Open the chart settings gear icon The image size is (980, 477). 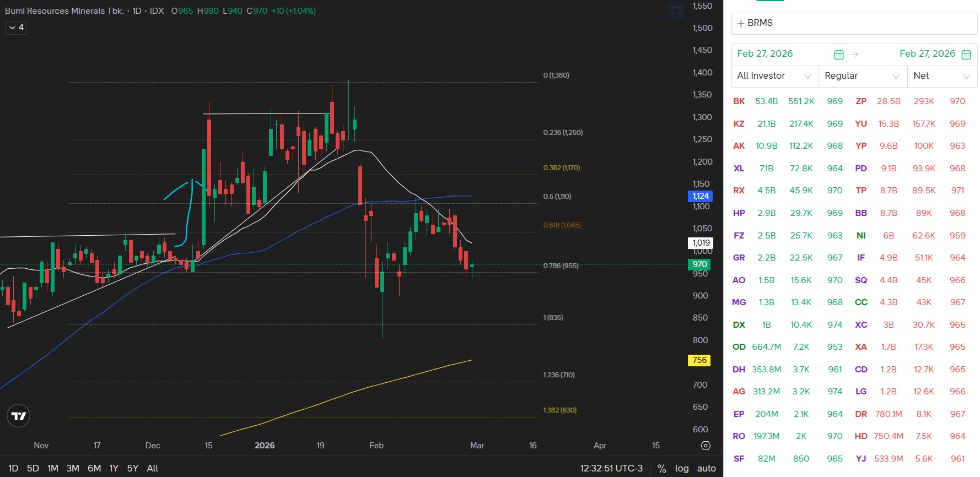coord(706,446)
